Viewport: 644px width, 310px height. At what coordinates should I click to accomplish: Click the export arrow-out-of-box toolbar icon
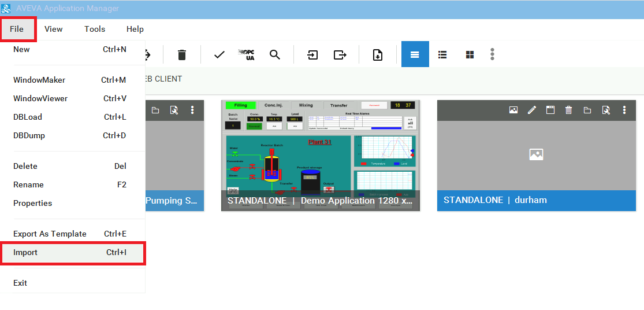tap(340, 54)
